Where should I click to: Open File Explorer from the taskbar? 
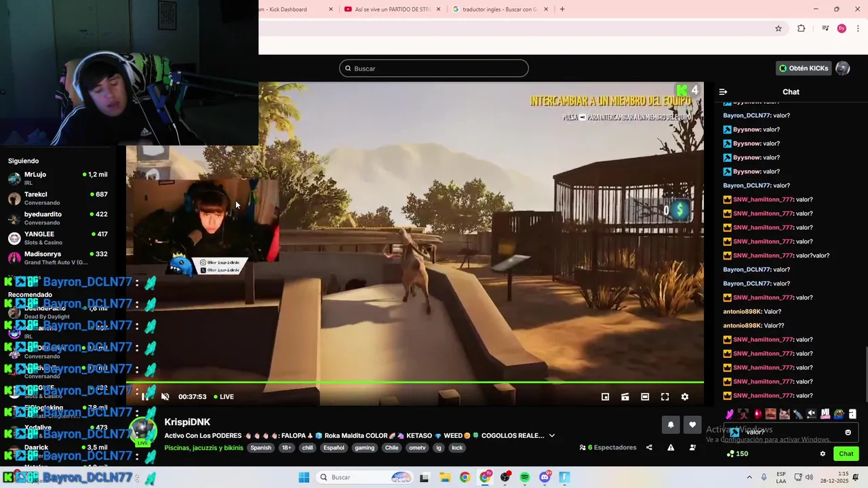[445, 477]
